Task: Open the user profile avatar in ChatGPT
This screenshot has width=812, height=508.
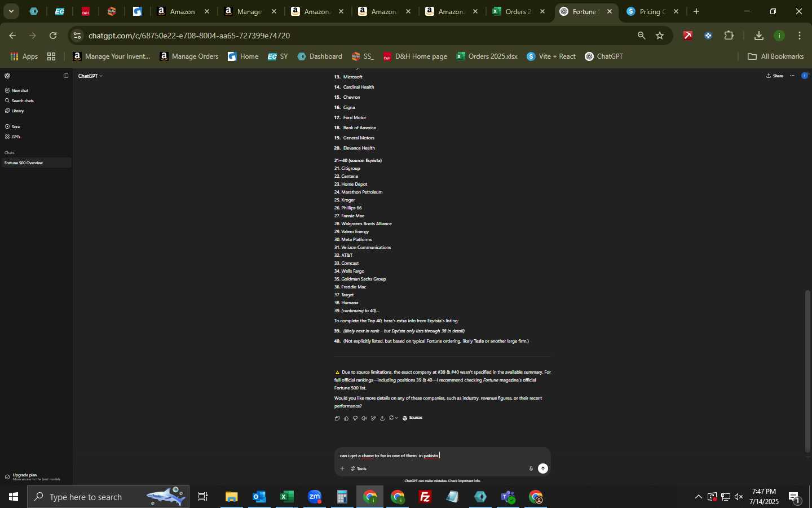Action: pos(805,76)
